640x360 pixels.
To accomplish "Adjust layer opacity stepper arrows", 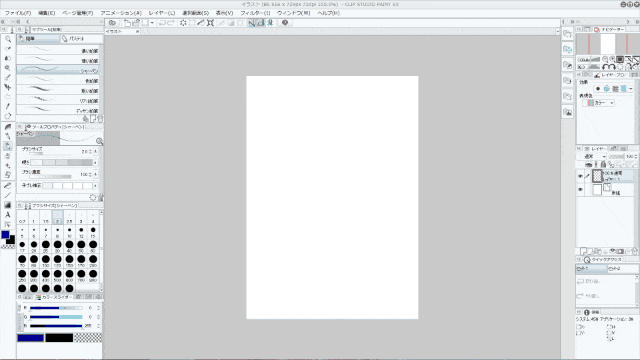I will 635,156.
